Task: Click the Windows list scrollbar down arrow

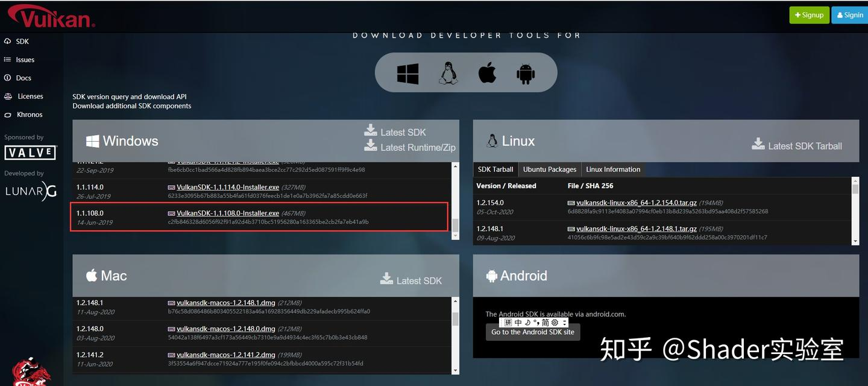Action: click(456, 236)
